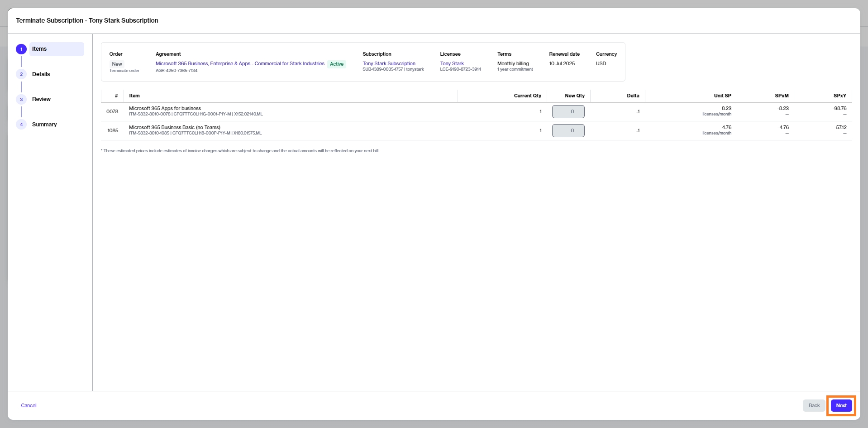This screenshot has height=428, width=868.
Task: Click the Current Qty column header
Action: pos(527,96)
